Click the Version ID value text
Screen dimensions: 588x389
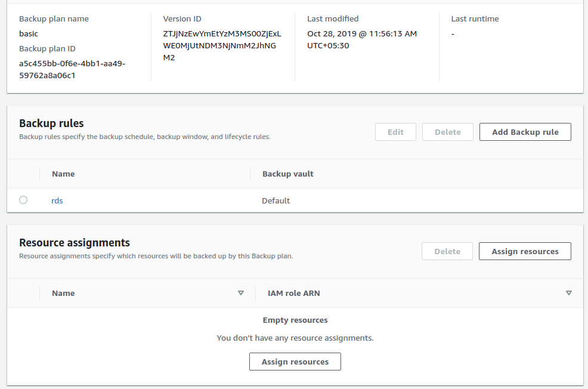(222, 45)
